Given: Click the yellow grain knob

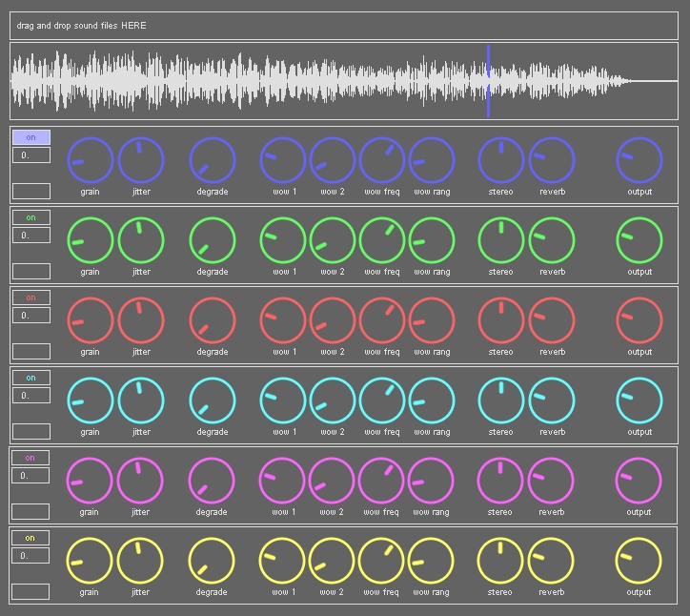Looking at the screenshot, I should click(x=90, y=561).
